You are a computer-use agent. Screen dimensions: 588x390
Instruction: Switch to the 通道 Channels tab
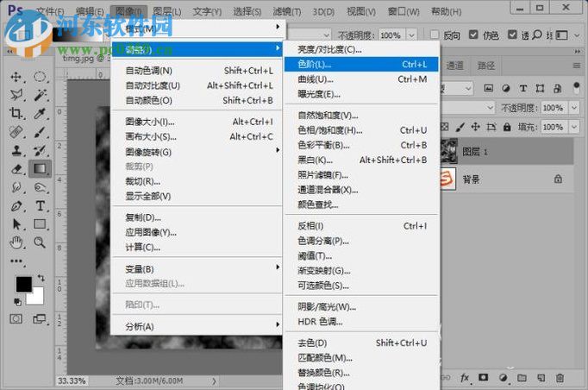[455, 66]
